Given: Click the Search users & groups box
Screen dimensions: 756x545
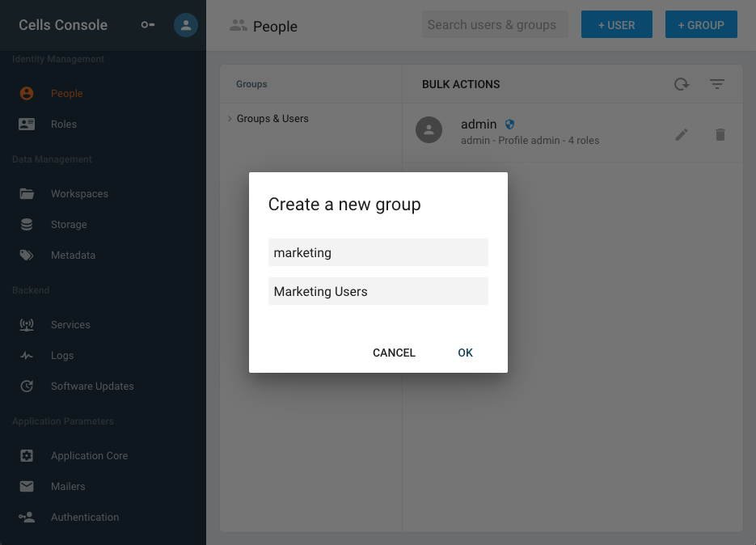Looking at the screenshot, I should 495,24.
